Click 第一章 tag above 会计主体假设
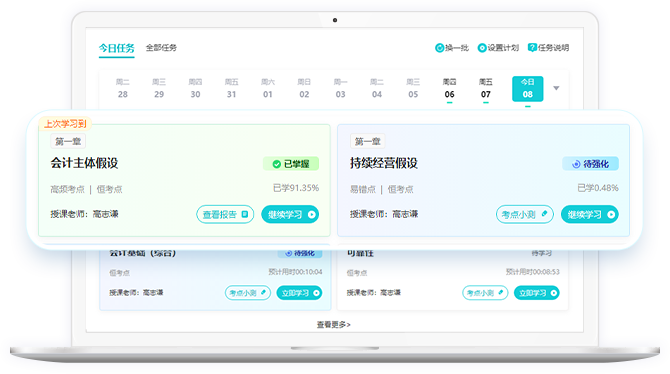Screen dimensions: 670x374 [68, 141]
